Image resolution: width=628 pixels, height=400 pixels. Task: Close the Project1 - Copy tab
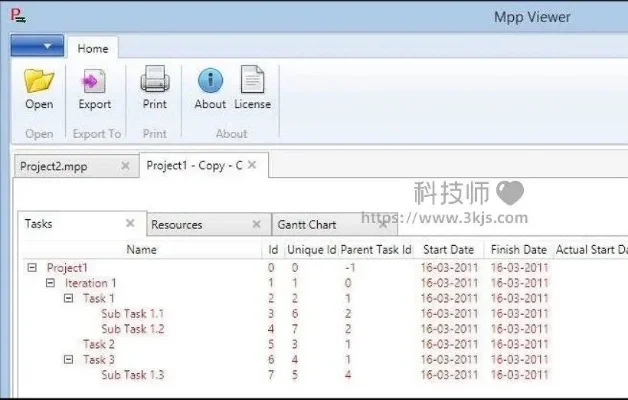(252, 165)
